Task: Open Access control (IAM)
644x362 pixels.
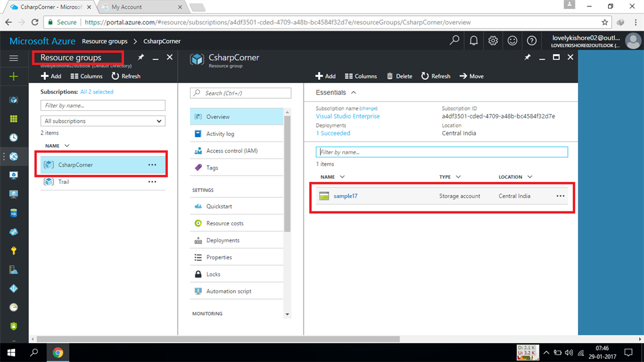Action: tap(236, 150)
